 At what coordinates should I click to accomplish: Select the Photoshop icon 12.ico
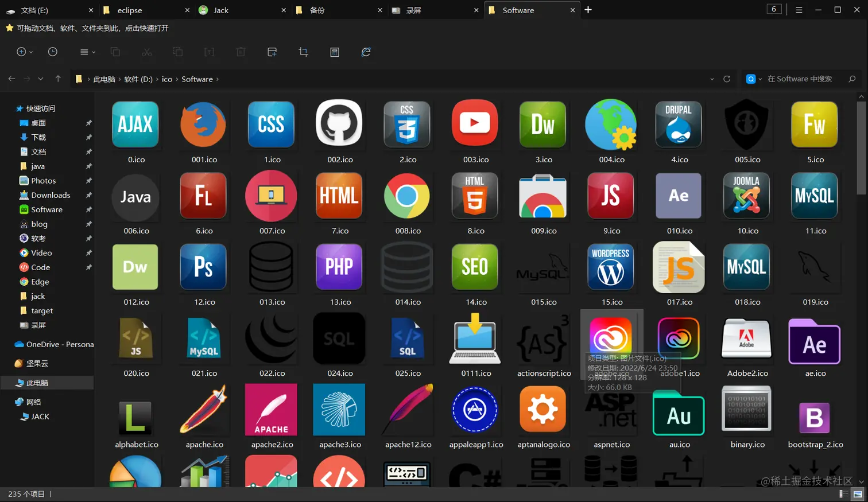204,267
